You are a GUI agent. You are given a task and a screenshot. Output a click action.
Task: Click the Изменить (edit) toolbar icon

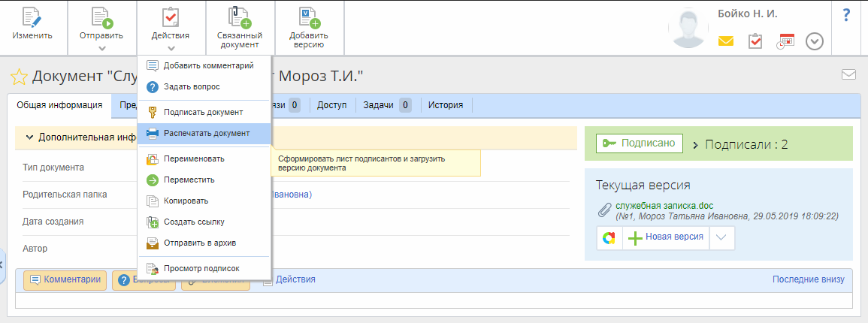click(32, 18)
